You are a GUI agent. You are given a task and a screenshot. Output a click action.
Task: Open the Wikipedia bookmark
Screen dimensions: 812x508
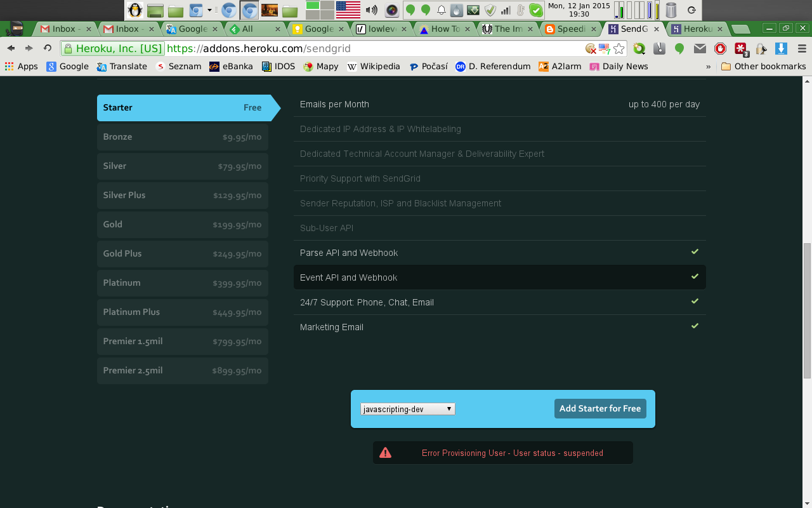coord(374,66)
